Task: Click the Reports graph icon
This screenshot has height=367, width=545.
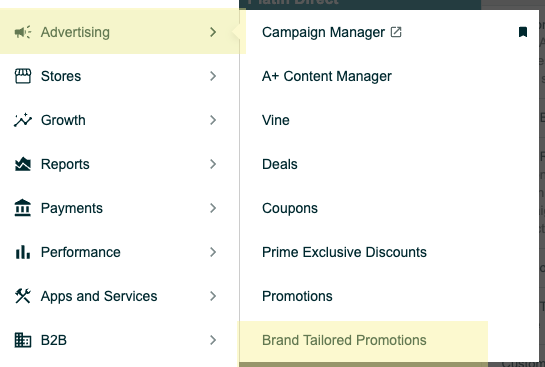Action: 23,164
